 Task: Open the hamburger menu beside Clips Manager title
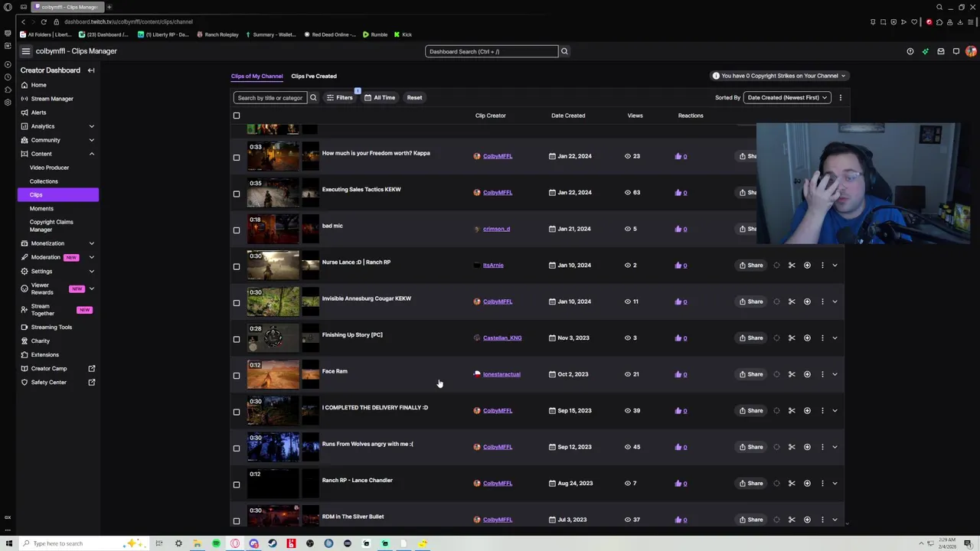click(x=25, y=51)
